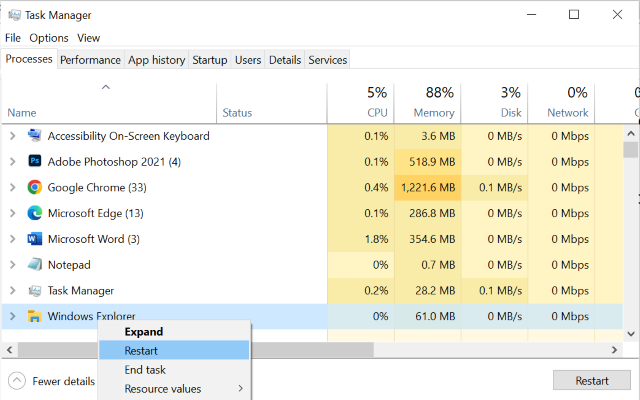Choose Expand in the context menu
This screenshot has height=400, width=640.
174,331
